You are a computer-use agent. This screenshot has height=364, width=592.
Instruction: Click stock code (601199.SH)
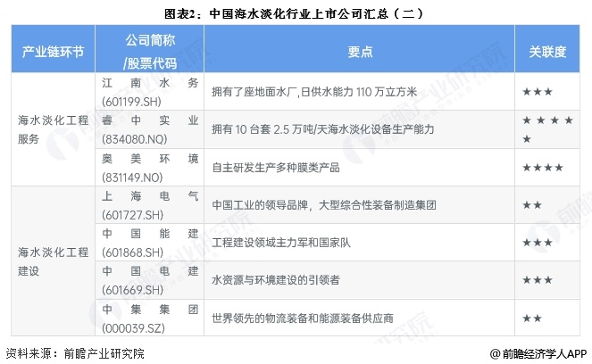tap(131, 101)
